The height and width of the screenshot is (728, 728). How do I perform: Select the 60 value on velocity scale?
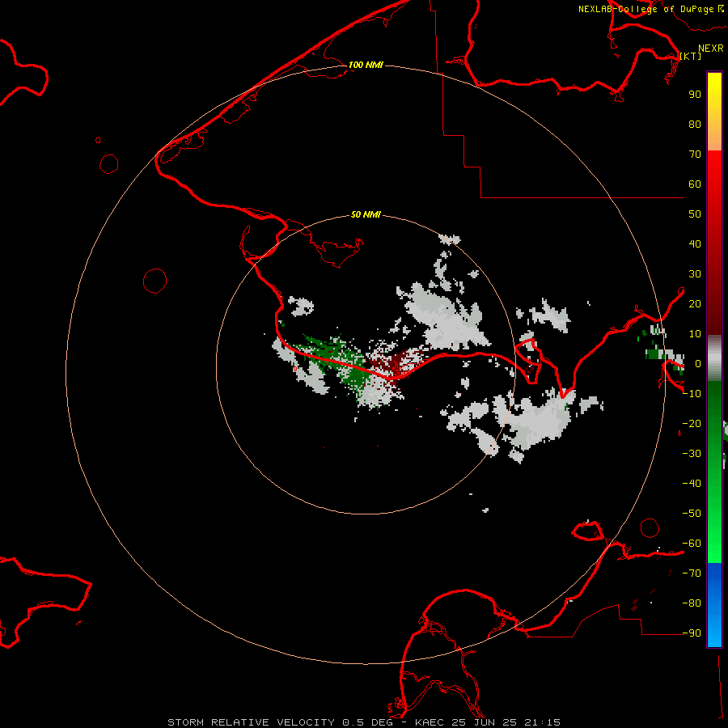pos(695,184)
